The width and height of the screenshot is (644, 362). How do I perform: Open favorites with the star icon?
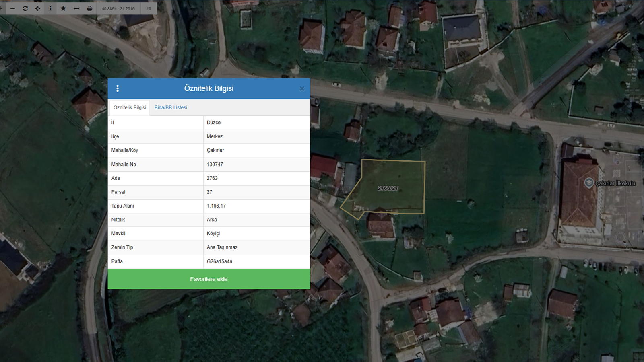63,8
